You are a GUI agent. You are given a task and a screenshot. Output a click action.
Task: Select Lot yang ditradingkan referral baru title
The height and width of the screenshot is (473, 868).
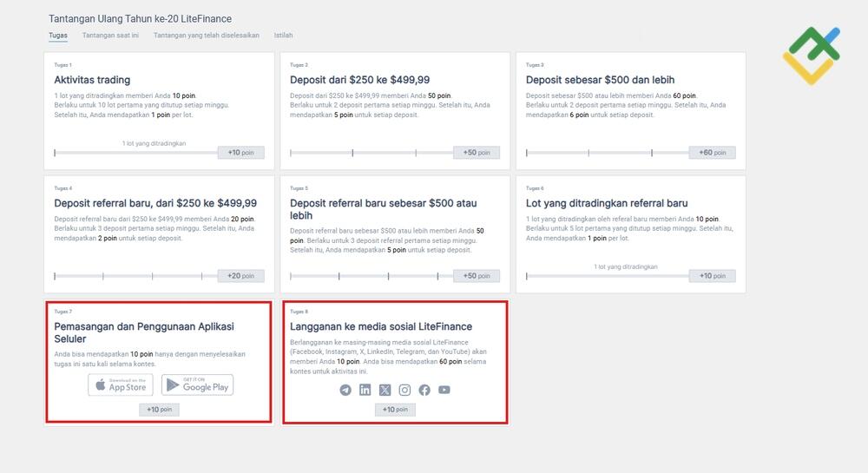(607, 204)
